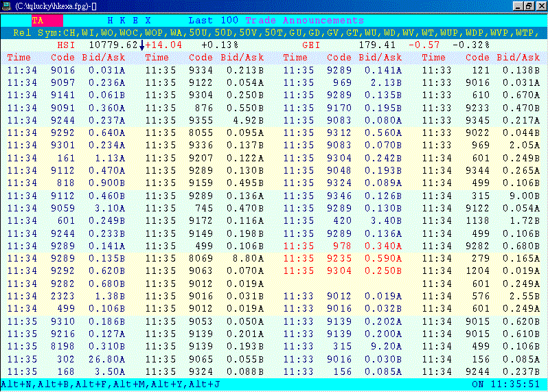This screenshot has width=548, height=392.
Task: Click the HSI change +14.04
Action: click(163, 45)
